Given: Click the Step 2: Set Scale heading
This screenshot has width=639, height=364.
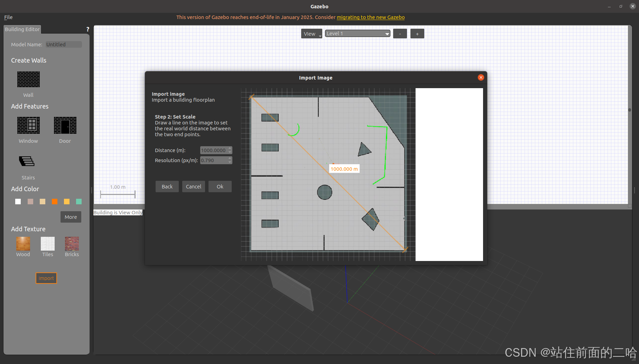Looking at the screenshot, I should [175, 117].
